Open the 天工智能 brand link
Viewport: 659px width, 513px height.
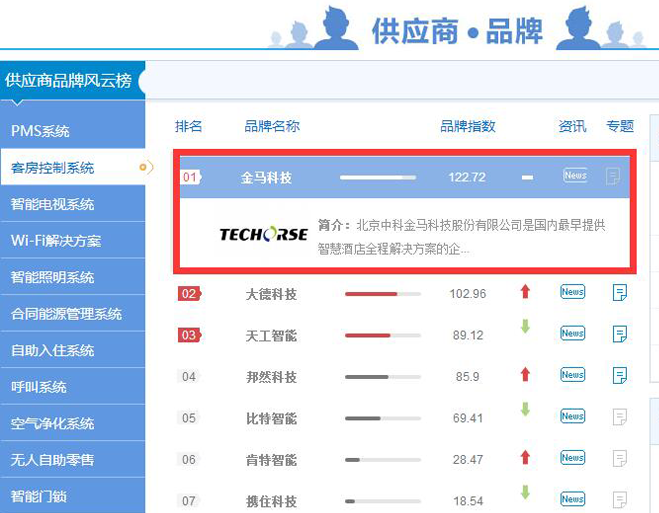point(271,335)
